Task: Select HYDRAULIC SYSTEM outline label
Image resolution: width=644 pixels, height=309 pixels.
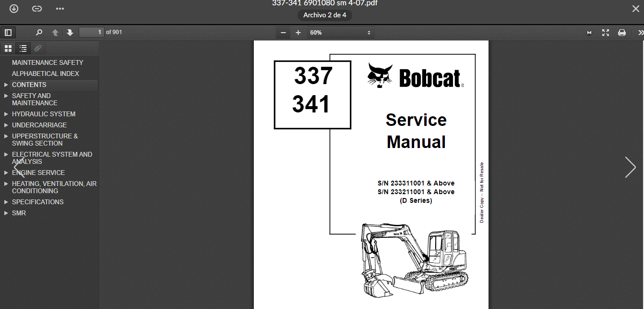Action: (44, 114)
